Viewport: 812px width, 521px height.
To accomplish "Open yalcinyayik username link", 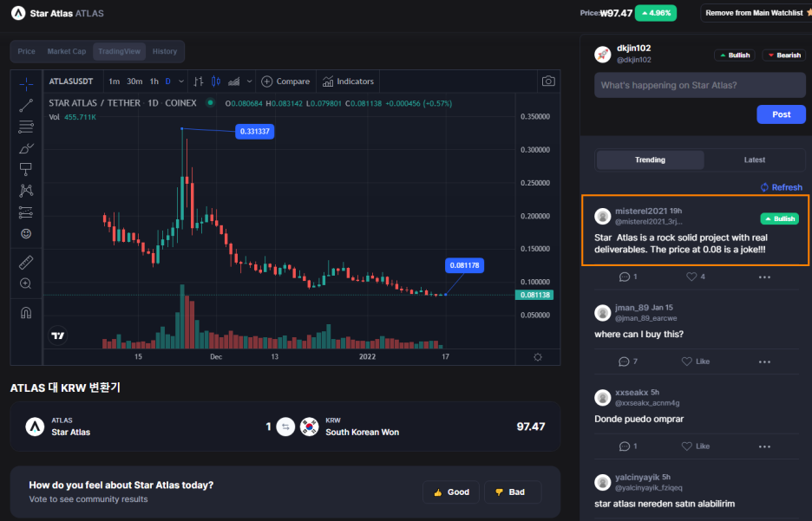I will tap(637, 477).
